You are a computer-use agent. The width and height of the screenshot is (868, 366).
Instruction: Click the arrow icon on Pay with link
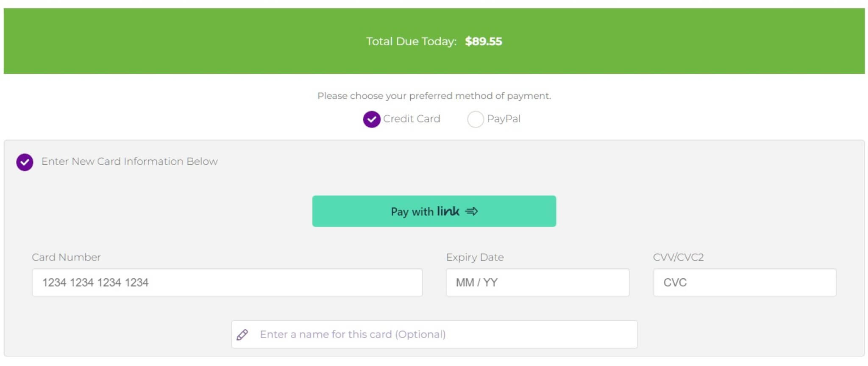click(x=471, y=211)
